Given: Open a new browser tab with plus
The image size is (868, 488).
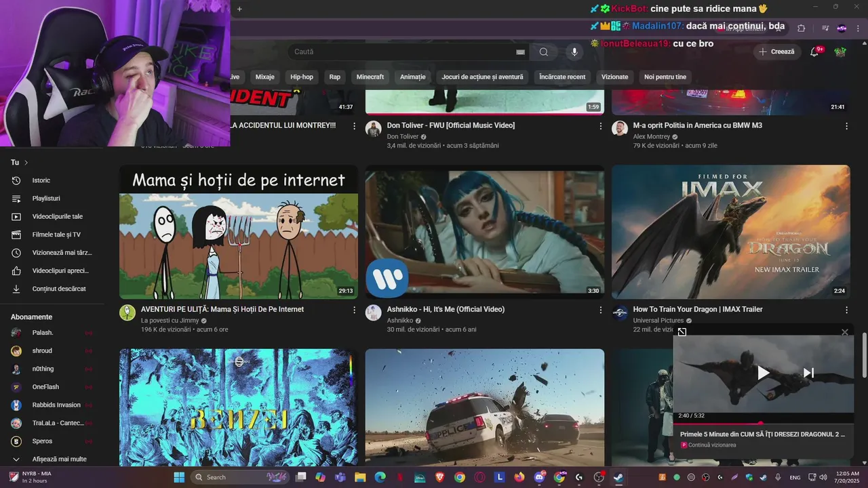Looking at the screenshot, I should pyautogui.click(x=239, y=9).
